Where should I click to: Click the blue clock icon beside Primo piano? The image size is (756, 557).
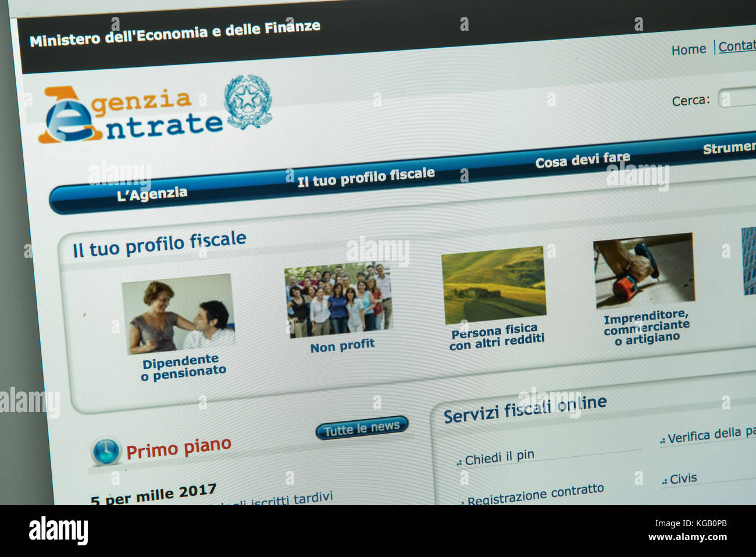tap(106, 451)
